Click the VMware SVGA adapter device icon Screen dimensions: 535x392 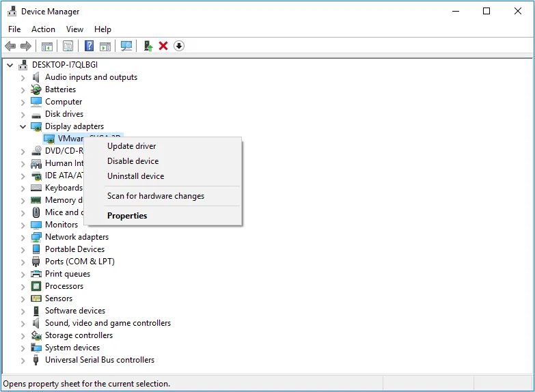(x=49, y=139)
